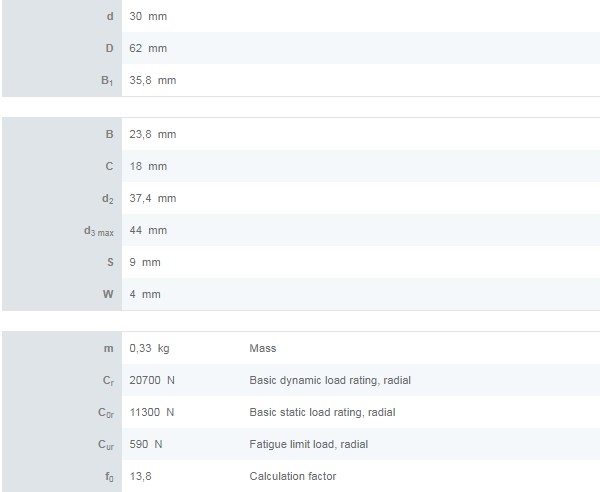Select the d3 max value 44 mm
The image size is (600, 492).
pos(148,230)
